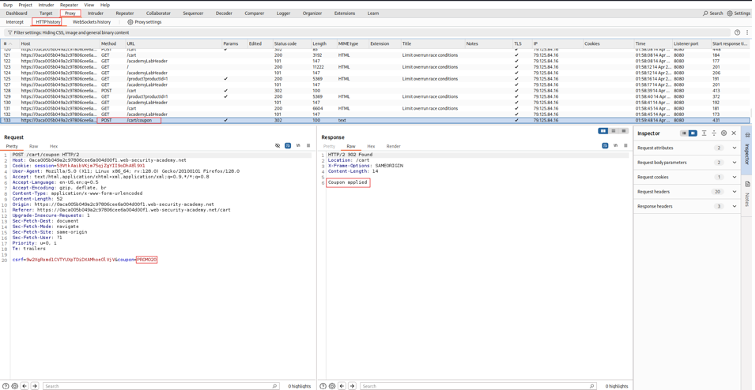
Task: Switch to the Repeater tab
Action: pyautogui.click(x=125, y=13)
